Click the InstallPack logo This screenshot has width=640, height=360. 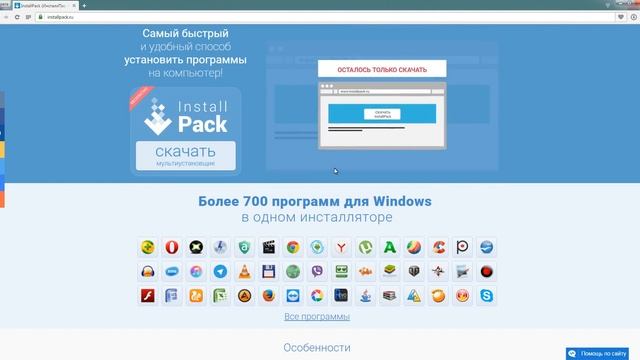pyautogui.click(x=186, y=117)
